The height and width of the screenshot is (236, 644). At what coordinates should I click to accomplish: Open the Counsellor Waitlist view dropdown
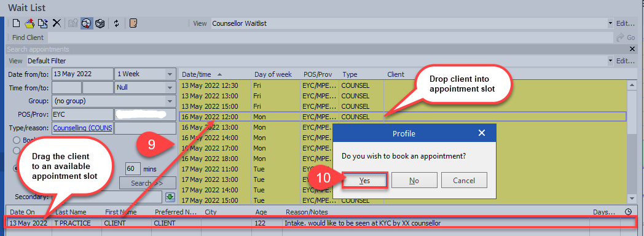point(610,23)
